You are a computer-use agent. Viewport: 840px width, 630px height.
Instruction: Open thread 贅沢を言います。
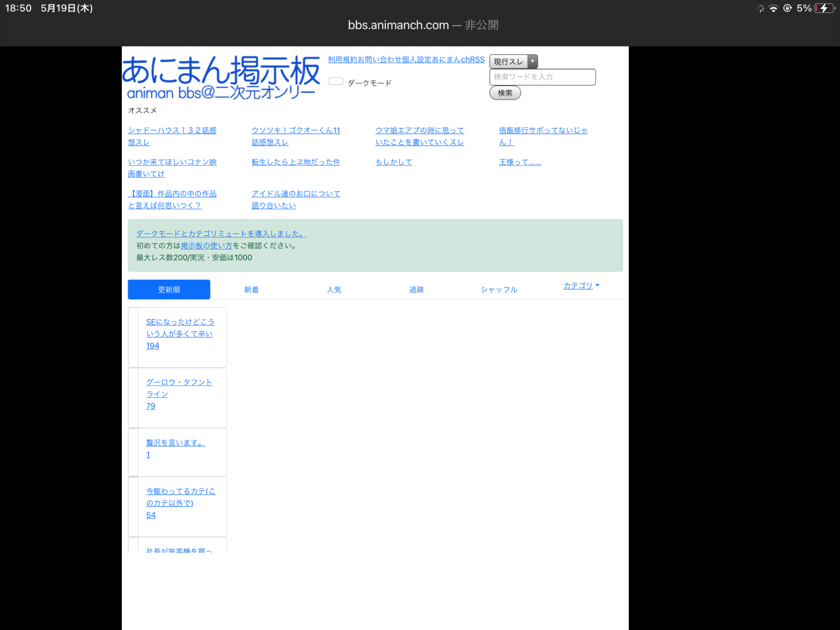[x=176, y=443]
